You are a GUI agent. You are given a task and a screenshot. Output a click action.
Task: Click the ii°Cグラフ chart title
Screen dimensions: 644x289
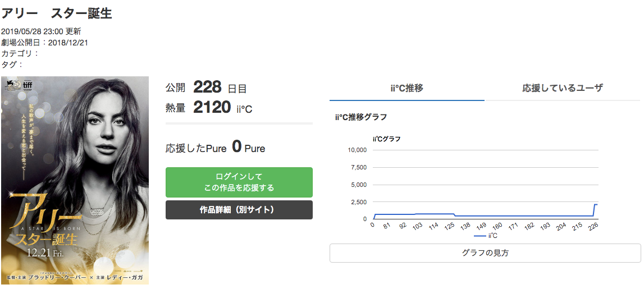click(x=386, y=139)
